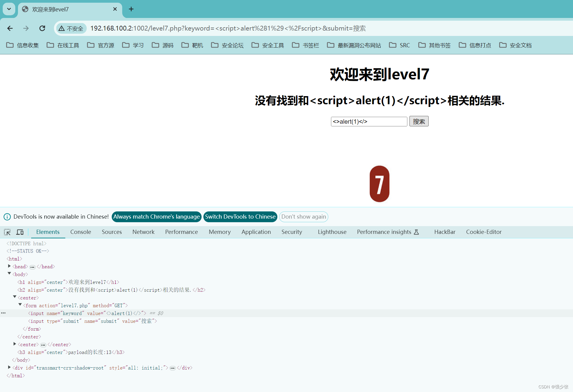The image size is (573, 392).
Task: Switch to the Lighthouse tab
Action: coord(332,232)
